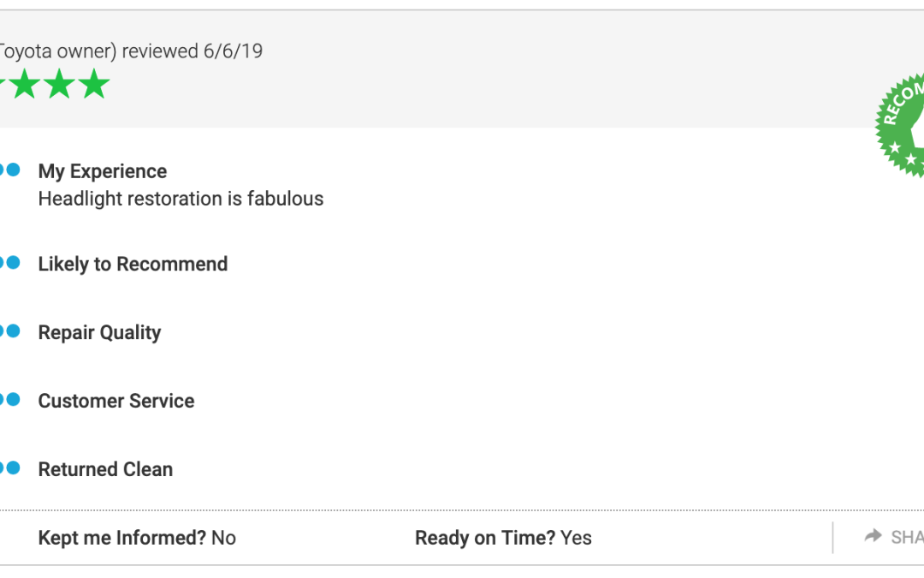Click the blue dot beside Returned Clean
Viewport: 924px width, 578px height.
tap(13, 468)
